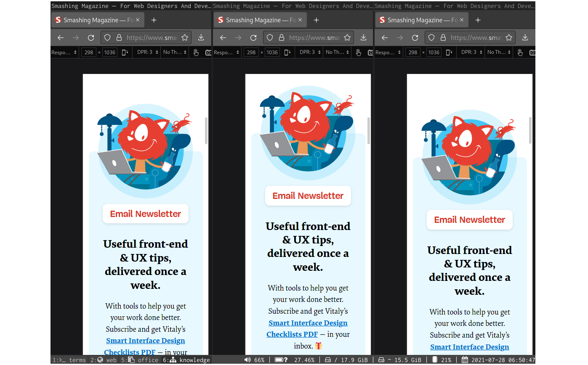Open the downloads panel arrow icon
This screenshot has width=588, height=365.
(x=201, y=37)
